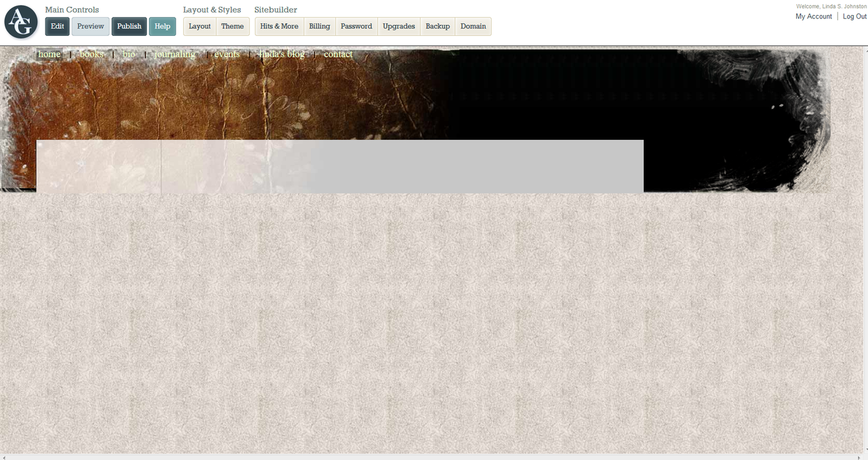
Task: Click horizontal scrollbar right arrow
Action: point(860,457)
